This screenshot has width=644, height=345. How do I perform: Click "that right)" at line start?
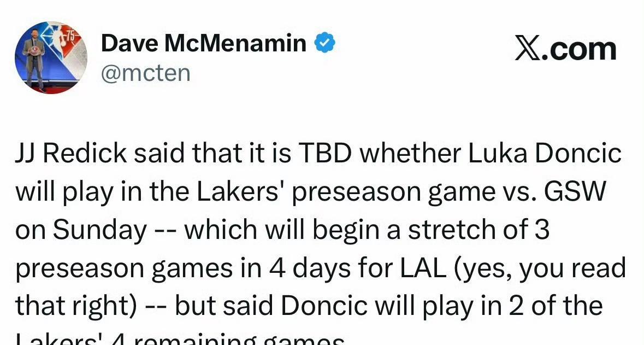75,306
